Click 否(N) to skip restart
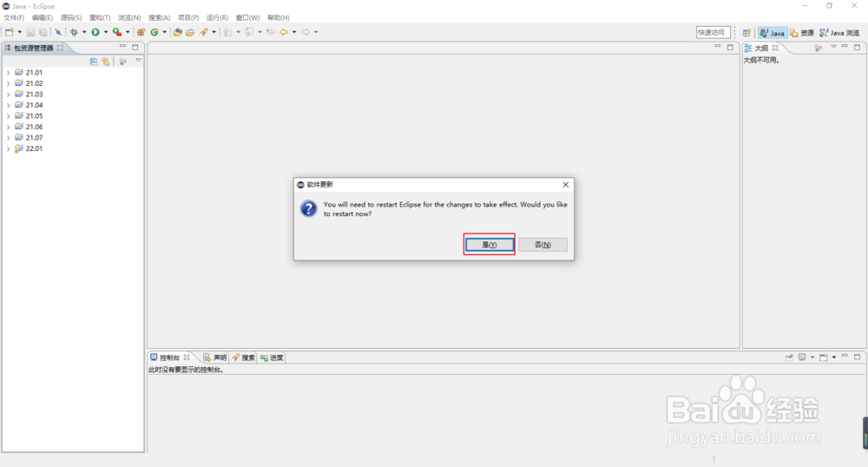The height and width of the screenshot is (467, 868). tap(542, 245)
